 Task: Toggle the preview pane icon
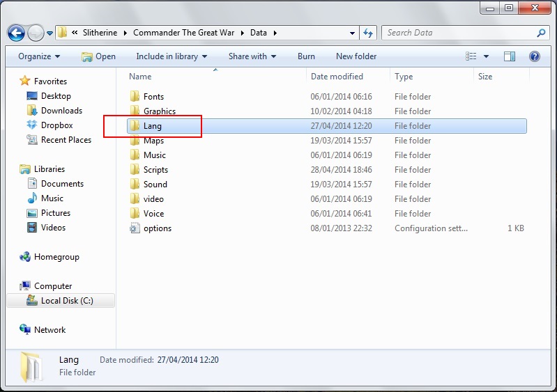[510, 56]
